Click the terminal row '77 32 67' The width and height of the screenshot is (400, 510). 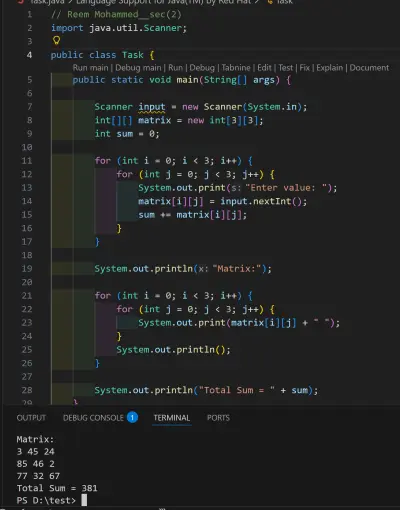(x=38, y=476)
